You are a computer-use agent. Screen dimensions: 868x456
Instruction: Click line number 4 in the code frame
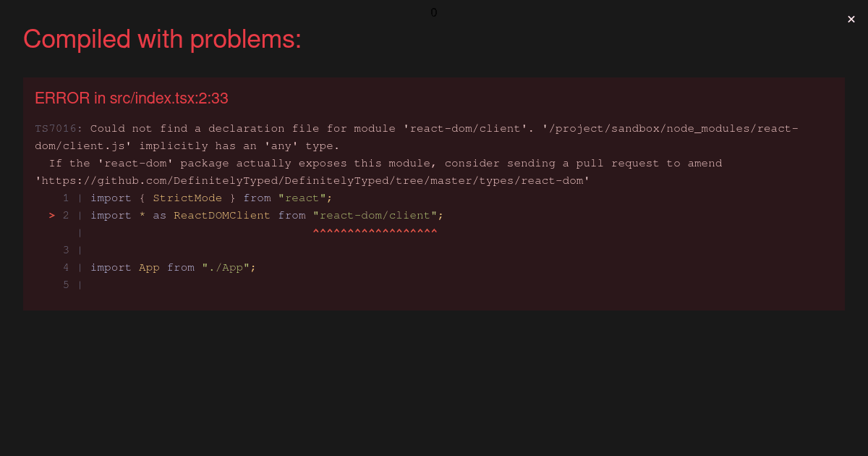coord(66,268)
